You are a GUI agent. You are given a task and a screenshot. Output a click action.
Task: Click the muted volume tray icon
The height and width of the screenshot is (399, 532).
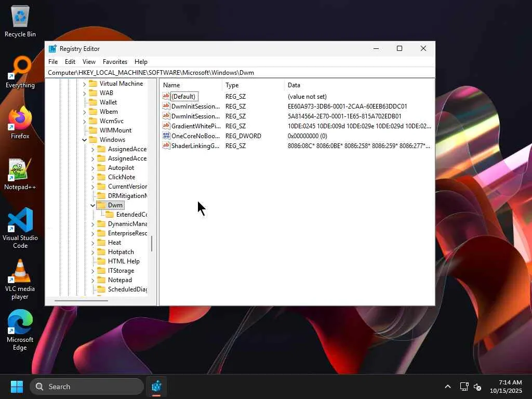click(477, 387)
